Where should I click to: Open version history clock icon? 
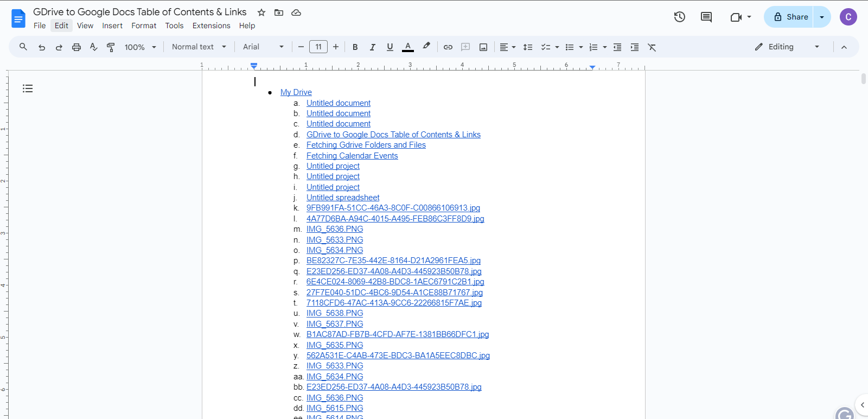tap(680, 17)
